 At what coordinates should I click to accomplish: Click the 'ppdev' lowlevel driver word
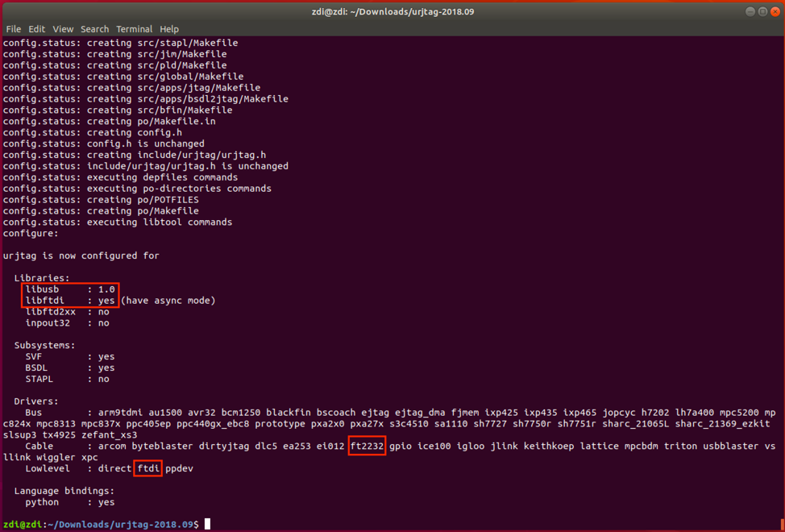pyautogui.click(x=179, y=468)
